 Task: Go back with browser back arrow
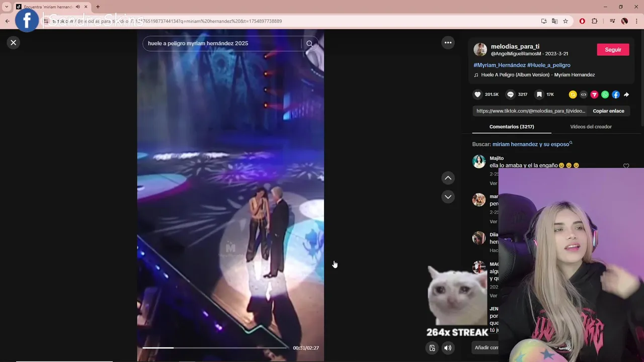tap(7, 21)
